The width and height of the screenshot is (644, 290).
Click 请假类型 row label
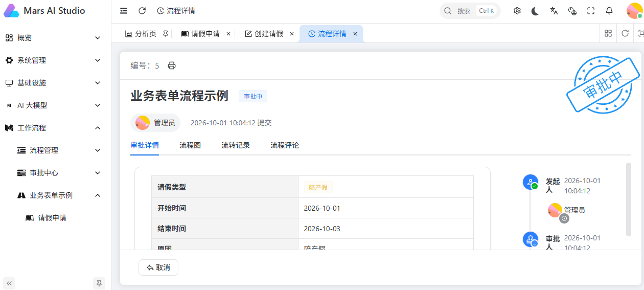click(172, 187)
